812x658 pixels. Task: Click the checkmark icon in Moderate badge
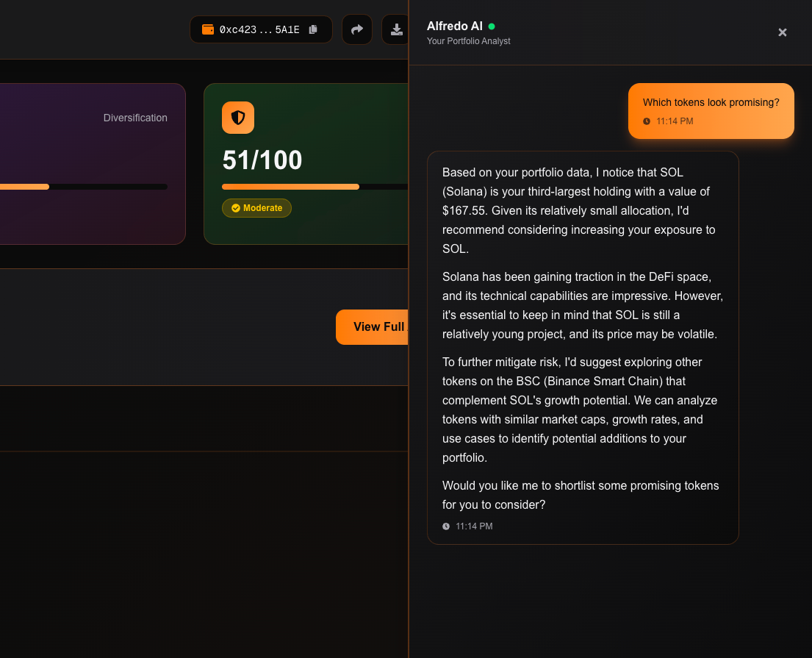236,208
